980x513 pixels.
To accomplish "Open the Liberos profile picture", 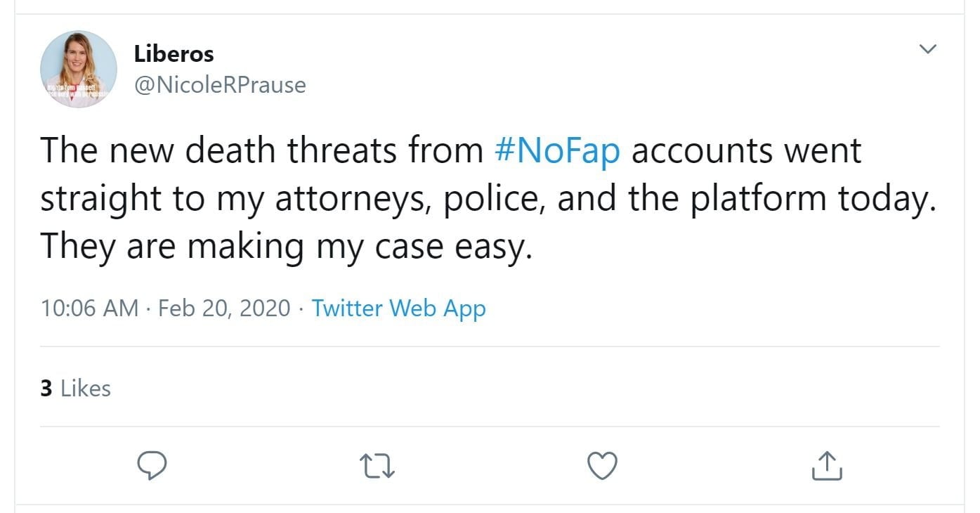I will [x=78, y=69].
